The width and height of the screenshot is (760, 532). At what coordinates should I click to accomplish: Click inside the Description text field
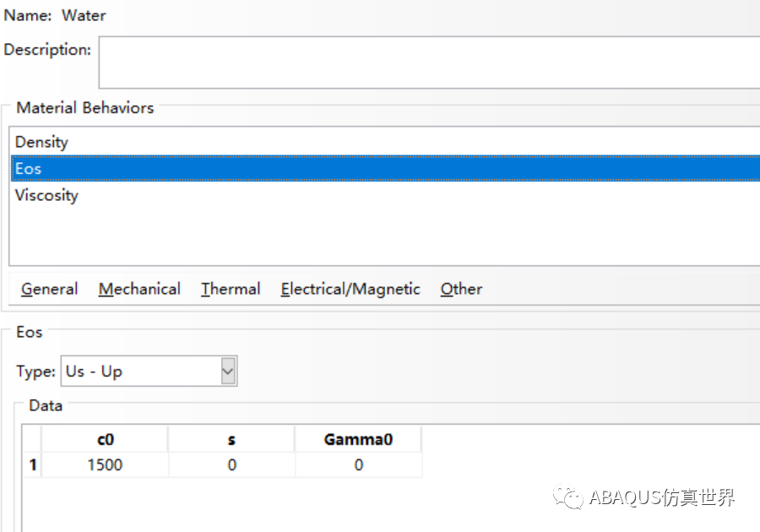pos(430,62)
